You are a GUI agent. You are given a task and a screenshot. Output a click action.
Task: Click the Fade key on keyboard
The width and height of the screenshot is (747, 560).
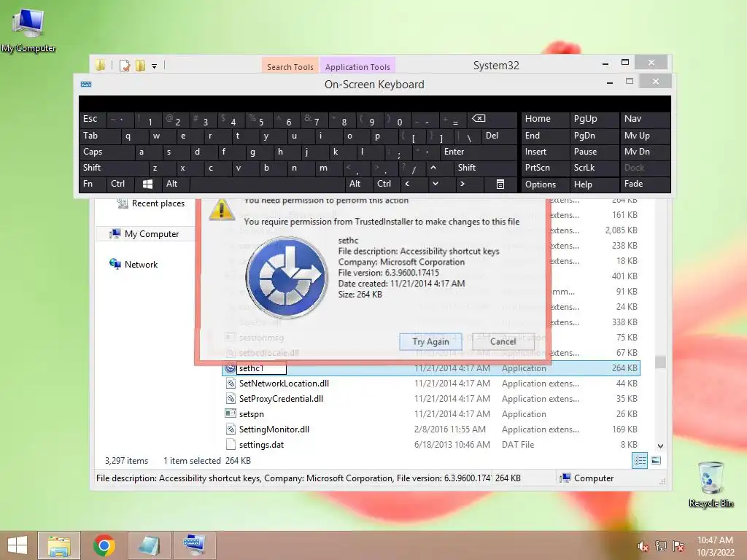[x=645, y=184]
